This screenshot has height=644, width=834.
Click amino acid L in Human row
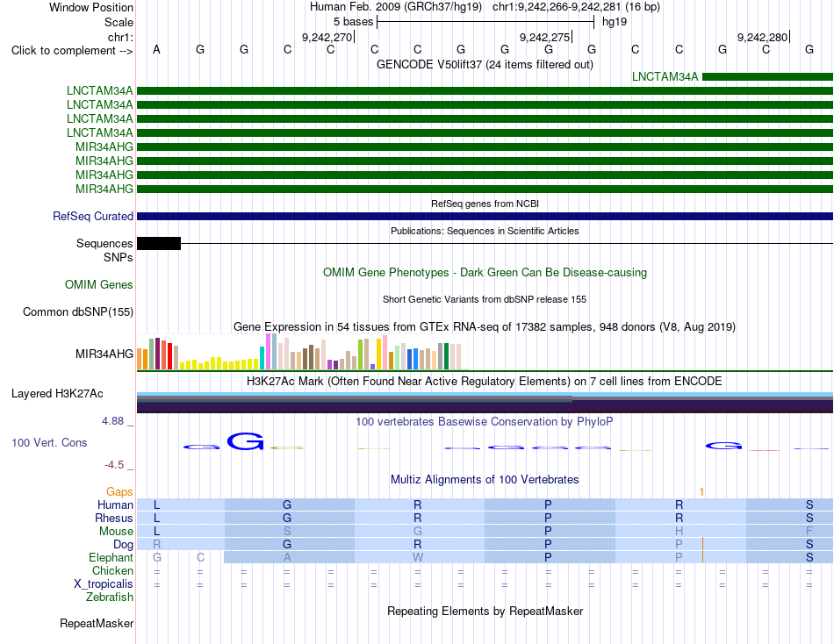[156, 504]
